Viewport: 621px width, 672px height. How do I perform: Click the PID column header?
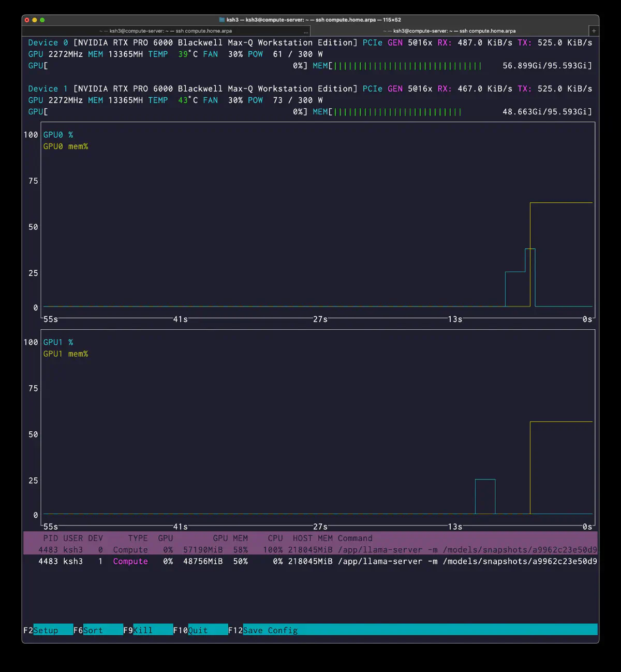pos(51,538)
